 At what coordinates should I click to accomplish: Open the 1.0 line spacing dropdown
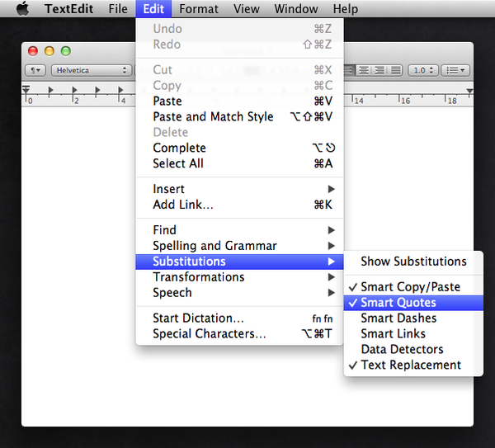[x=423, y=70]
